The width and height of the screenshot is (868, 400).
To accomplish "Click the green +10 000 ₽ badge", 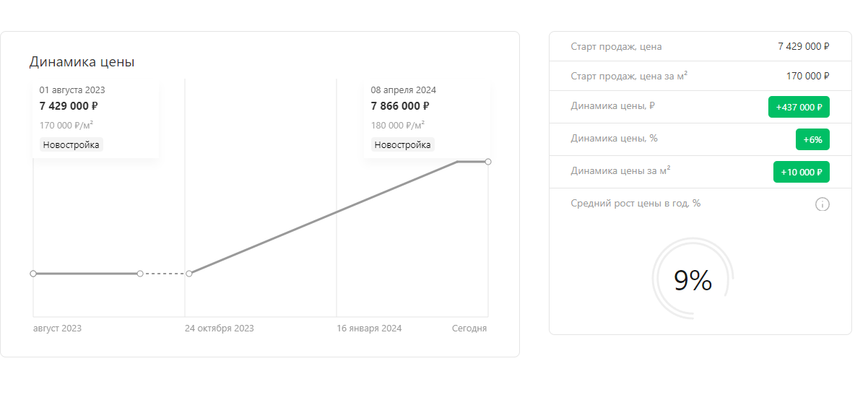I will point(801,172).
